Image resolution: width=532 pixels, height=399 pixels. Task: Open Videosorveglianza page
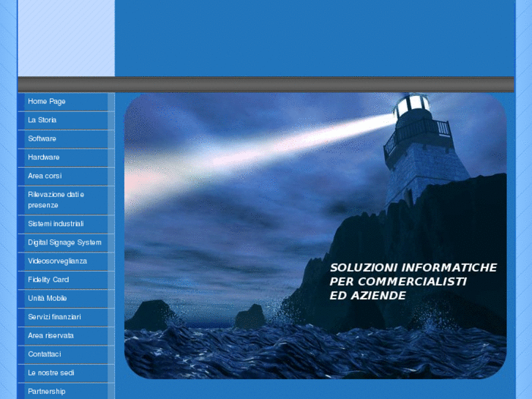[66, 261]
